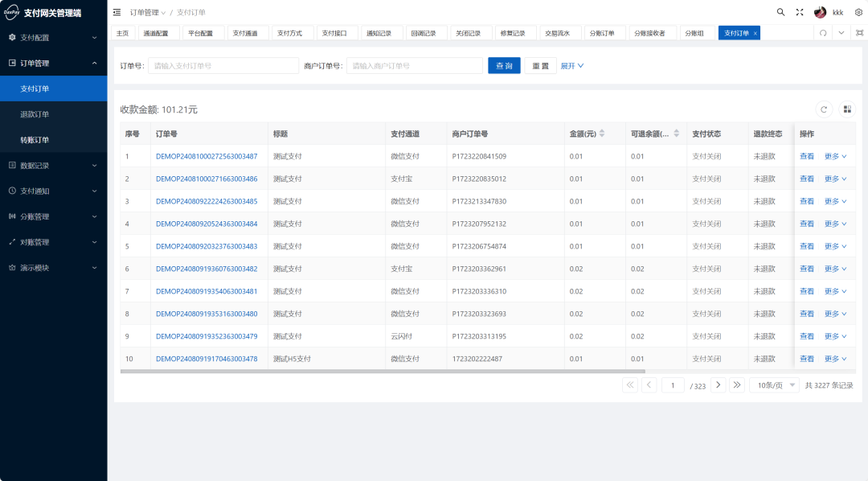Sort by 可退余额 column sort arrows

pyautogui.click(x=676, y=134)
